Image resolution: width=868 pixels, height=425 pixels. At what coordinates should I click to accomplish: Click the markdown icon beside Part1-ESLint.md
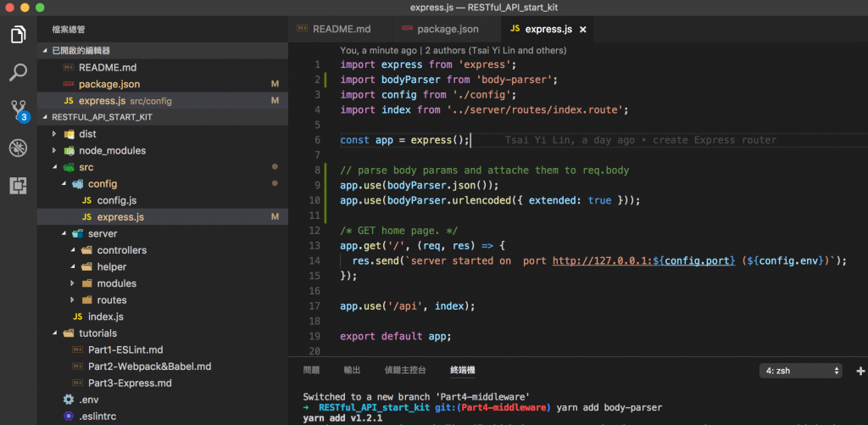tap(78, 350)
